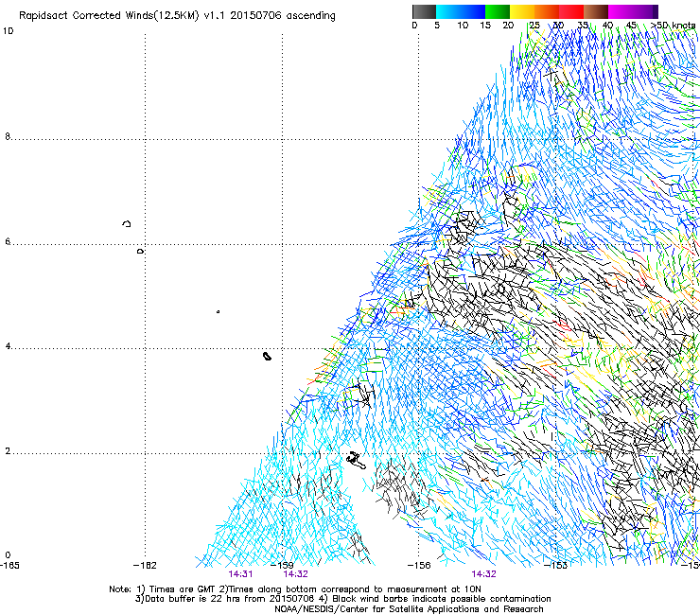Click the note line starting 'Times are GMT'
The image size is (700, 615).
(295, 589)
